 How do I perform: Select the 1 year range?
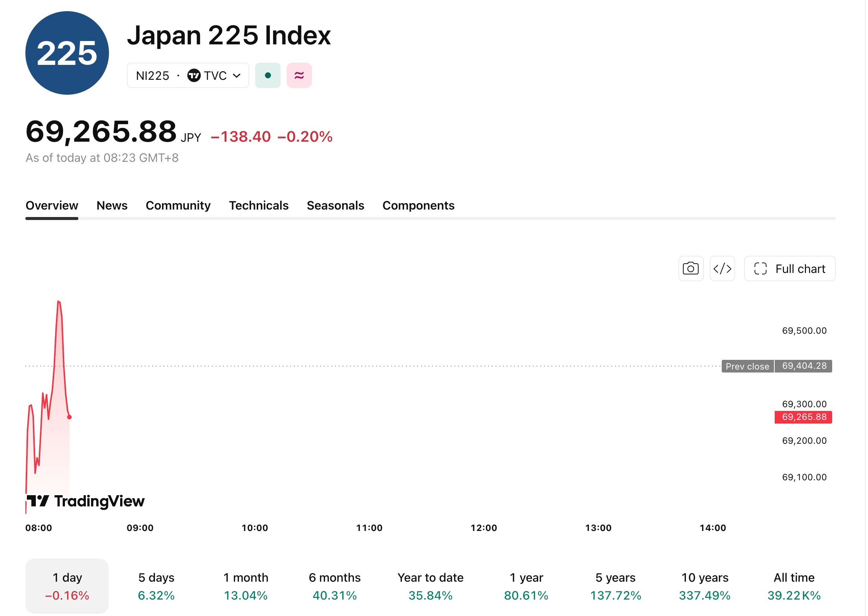(527, 587)
